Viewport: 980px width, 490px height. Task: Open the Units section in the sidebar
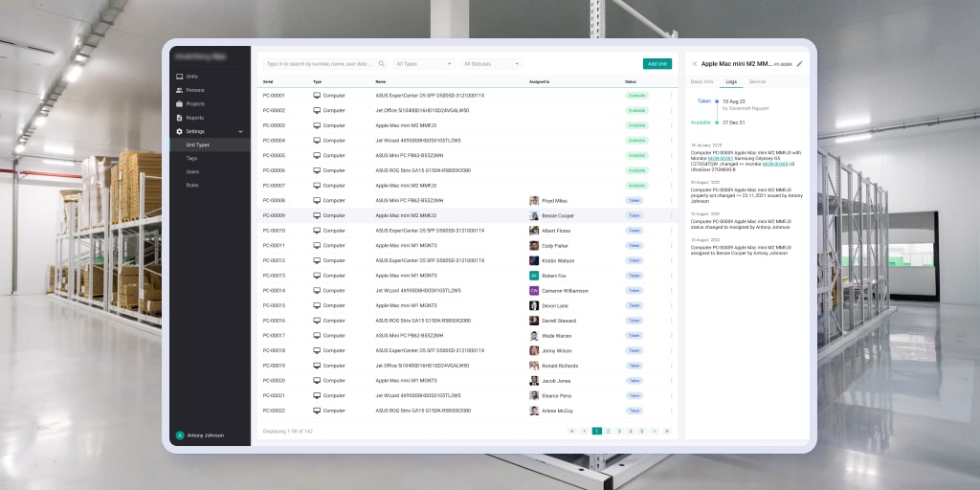[x=191, y=76]
